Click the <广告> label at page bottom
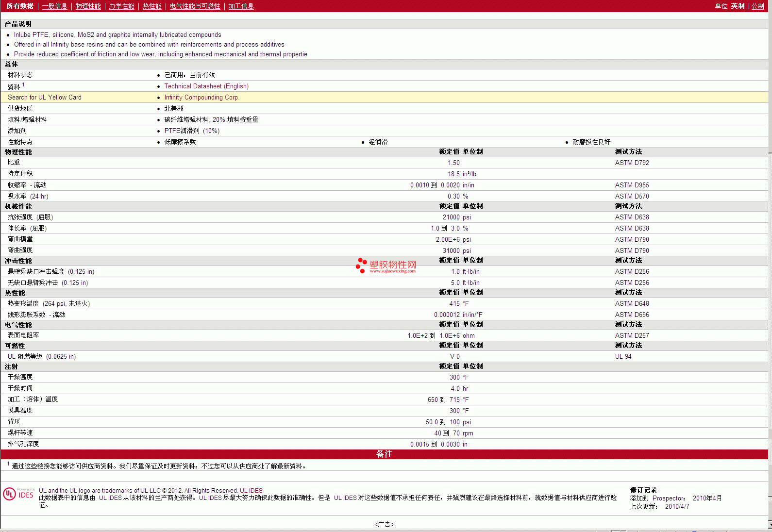 384,524
